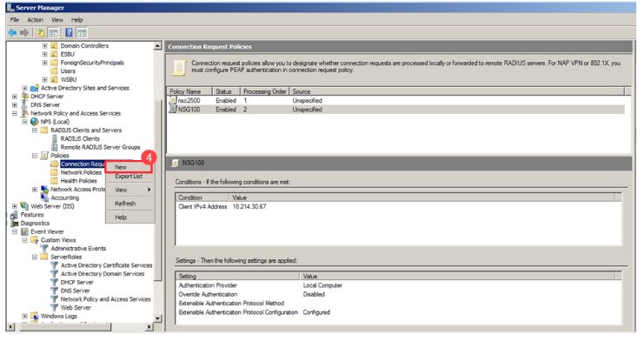Expand the Windows Logs node

[24, 316]
